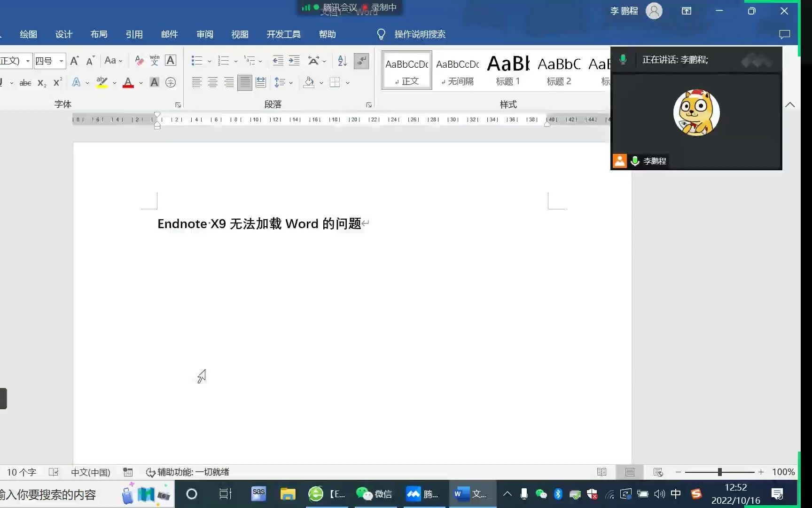The image size is (812, 508).
Task: Center align text
Action: 213,83
